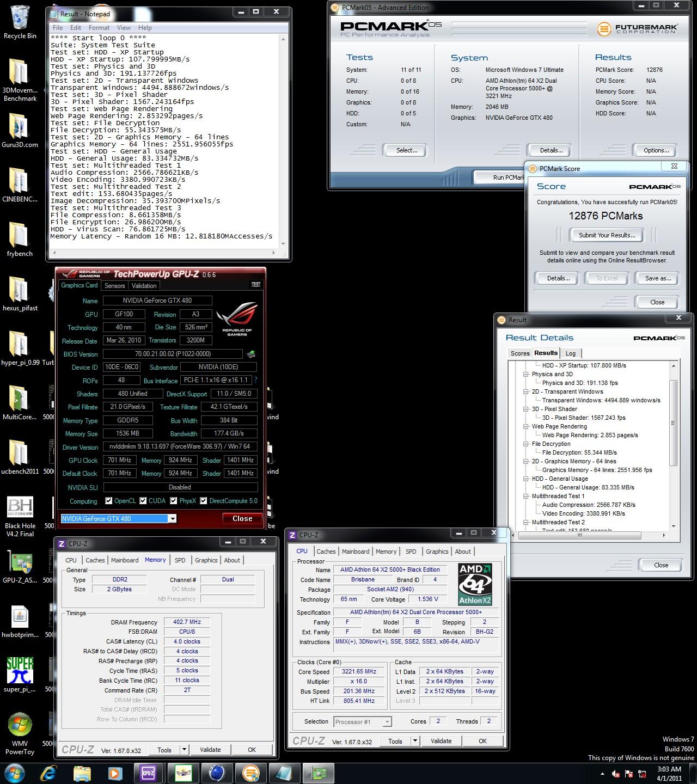Image resolution: width=697 pixels, height=784 pixels.
Task: Collapse the 2D - Transparent Windows node
Action: click(526, 391)
